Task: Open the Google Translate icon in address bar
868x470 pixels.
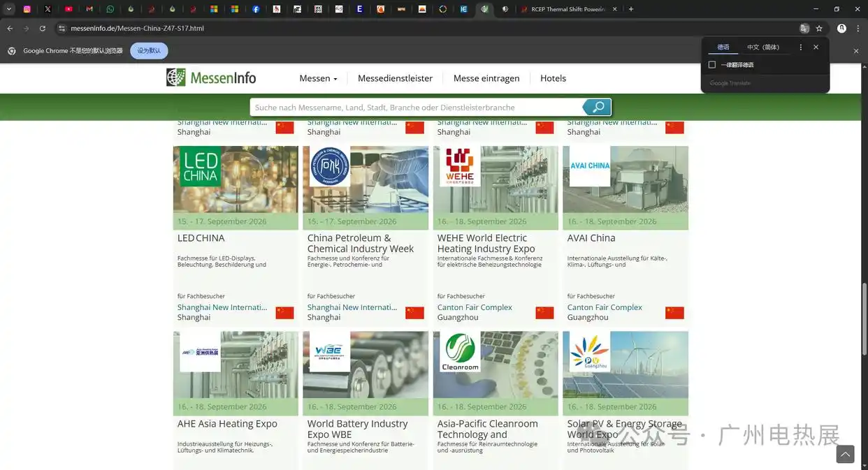Action: [804, 29]
